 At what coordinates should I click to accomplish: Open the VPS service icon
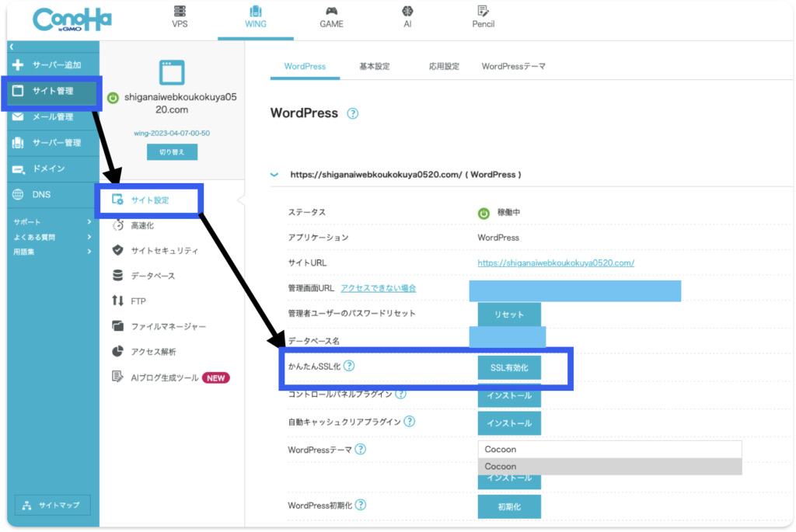point(180,12)
